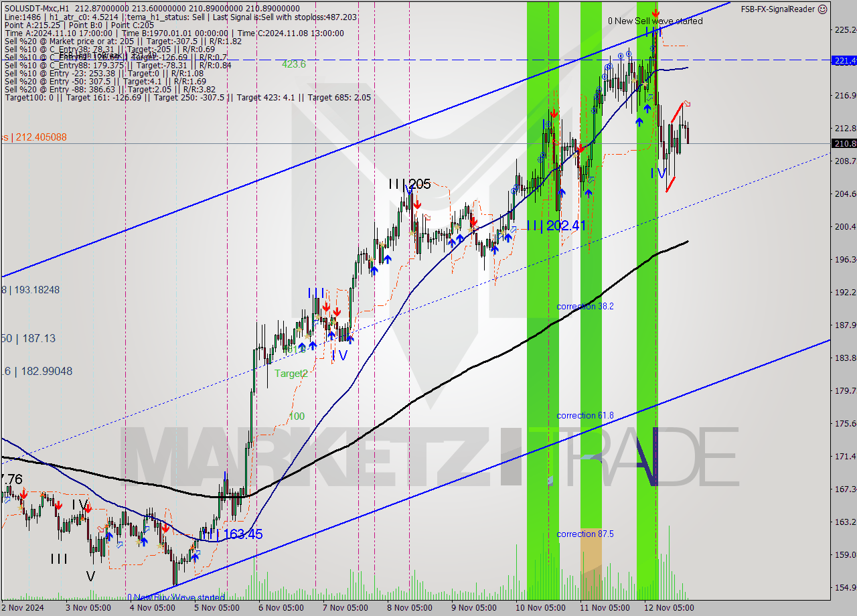The image size is (857, 616).
Task: Click the '0 New Buy Wave started' label
Action: point(176,597)
